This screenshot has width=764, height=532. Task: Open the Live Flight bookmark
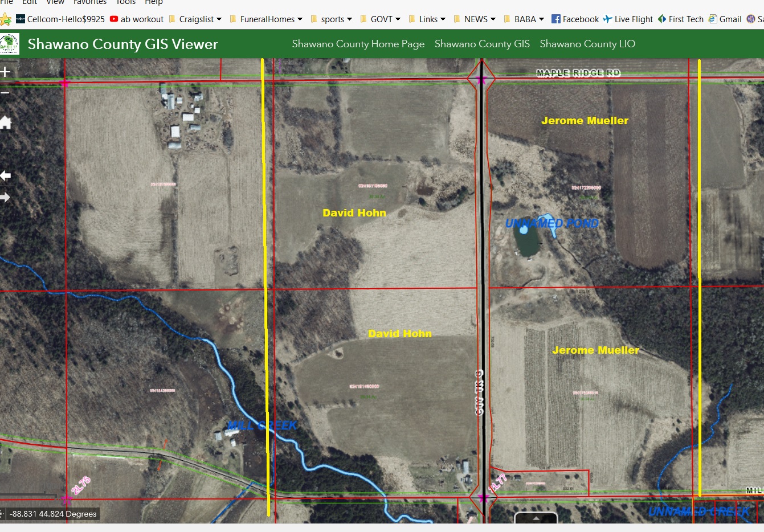[x=628, y=19]
